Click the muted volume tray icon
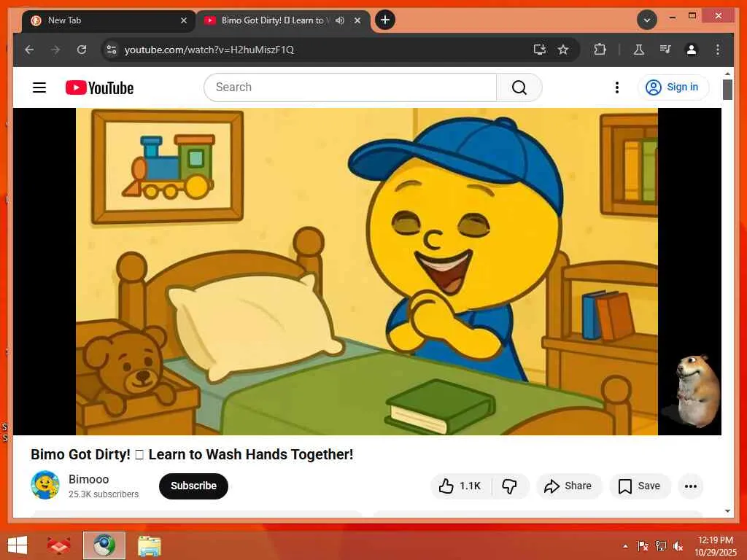 (x=678, y=546)
